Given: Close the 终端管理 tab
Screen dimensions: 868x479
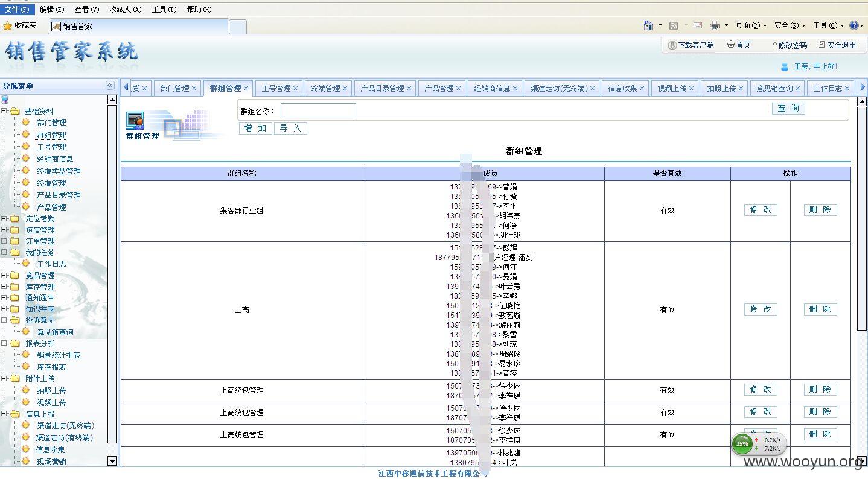Looking at the screenshot, I should (x=345, y=89).
